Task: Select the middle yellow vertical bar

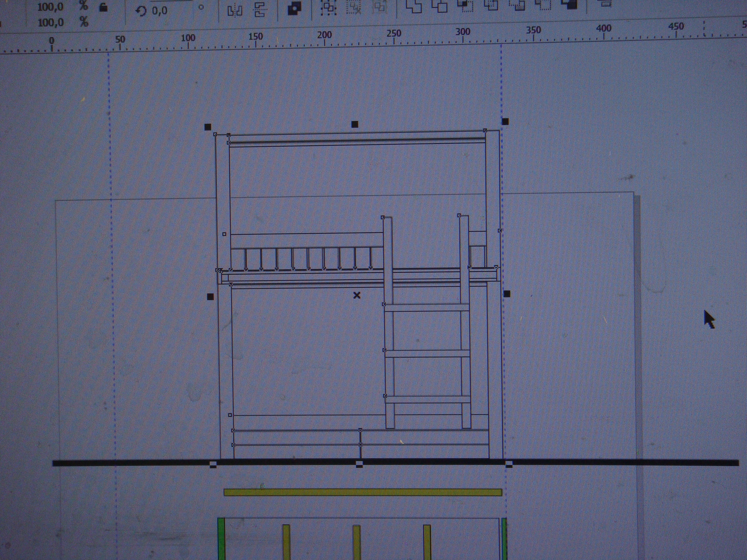Action: coord(357,542)
